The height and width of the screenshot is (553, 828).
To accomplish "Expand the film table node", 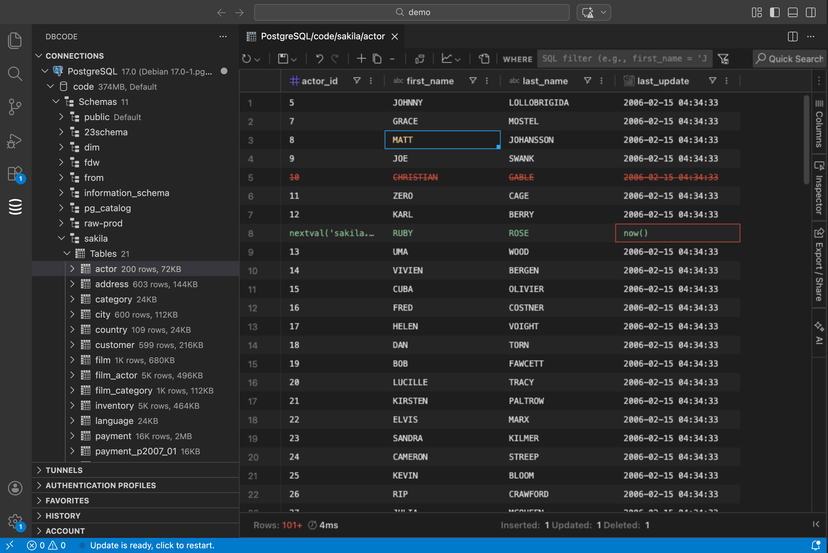I will point(72,360).
